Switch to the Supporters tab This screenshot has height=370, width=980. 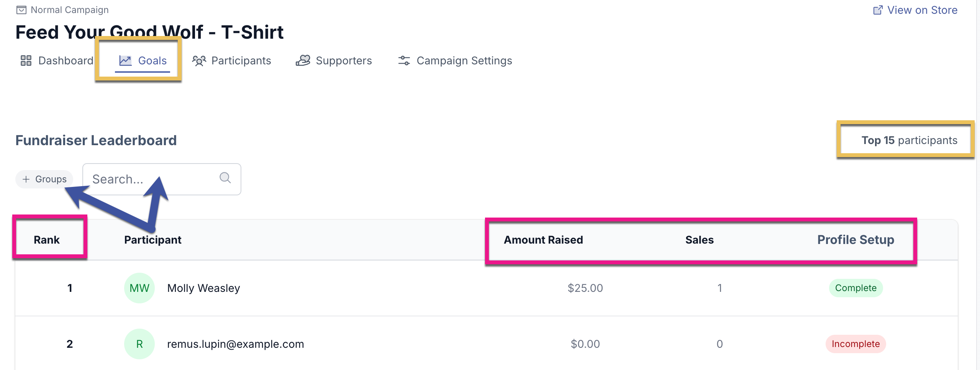click(x=343, y=61)
